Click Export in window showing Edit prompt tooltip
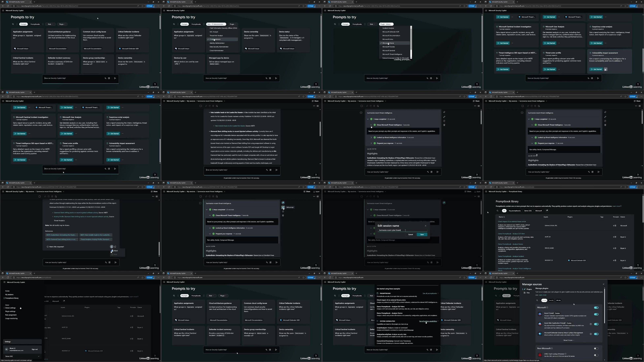 click(x=316, y=192)
